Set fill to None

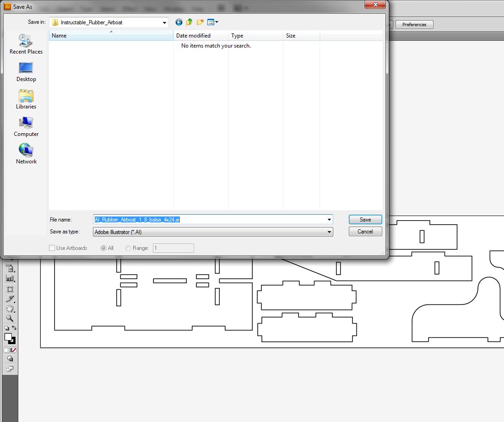click(14, 350)
